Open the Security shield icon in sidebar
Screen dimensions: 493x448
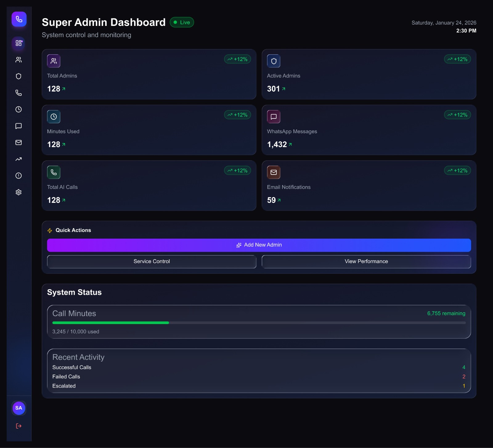click(x=18, y=76)
